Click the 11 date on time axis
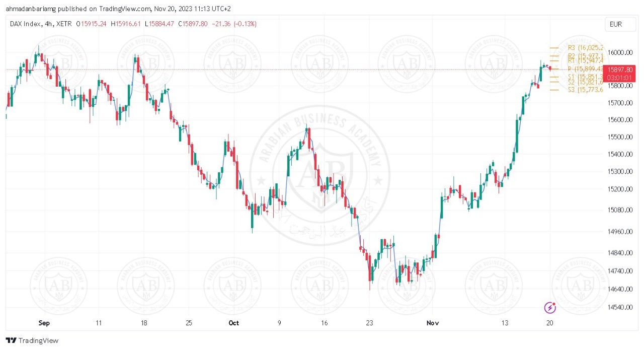The image size is (644, 350). pyautogui.click(x=99, y=323)
